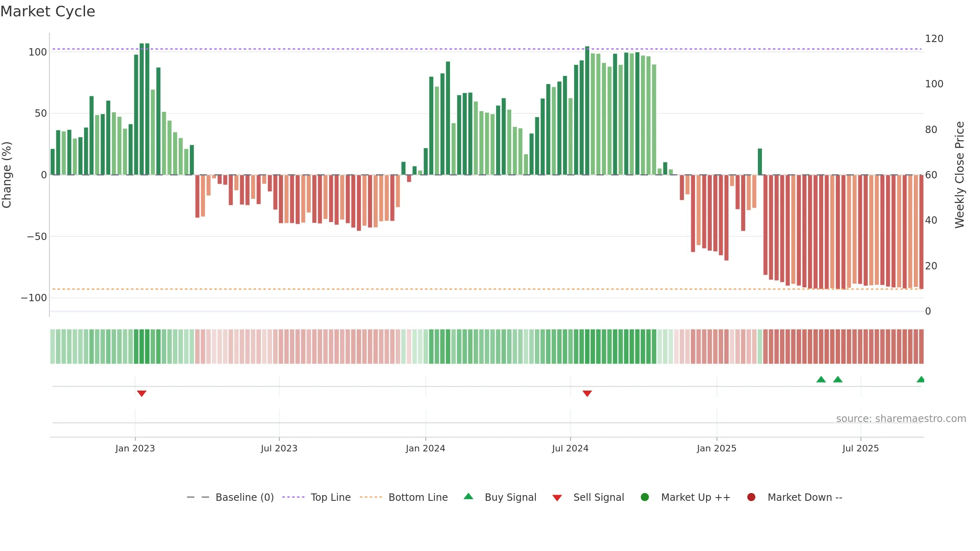Click the 120 tick on price axis

[934, 39]
